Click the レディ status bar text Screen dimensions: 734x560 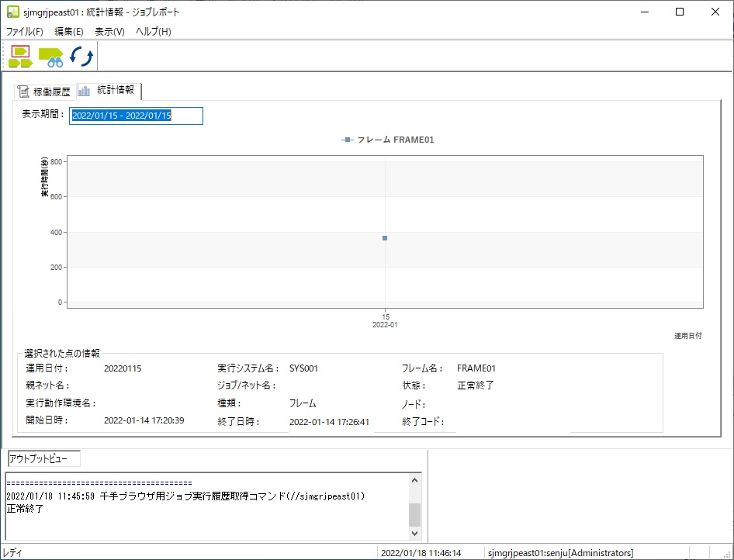coord(12,553)
